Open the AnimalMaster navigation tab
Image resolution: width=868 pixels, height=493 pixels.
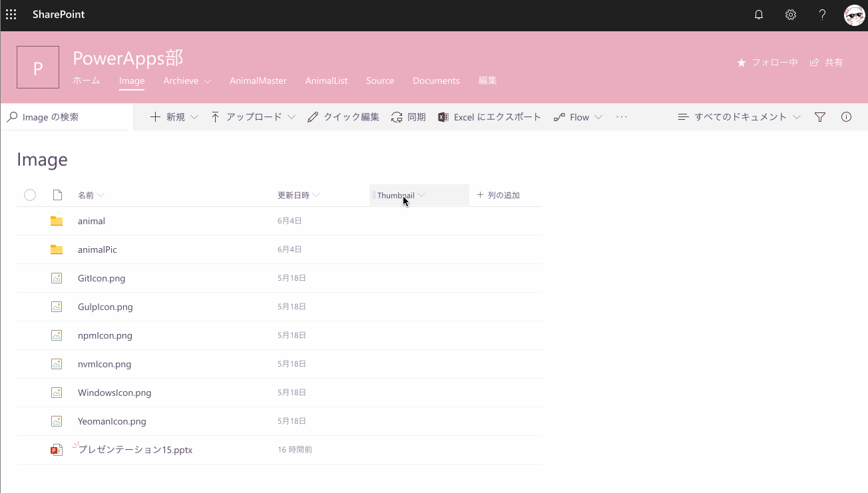(x=258, y=81)
